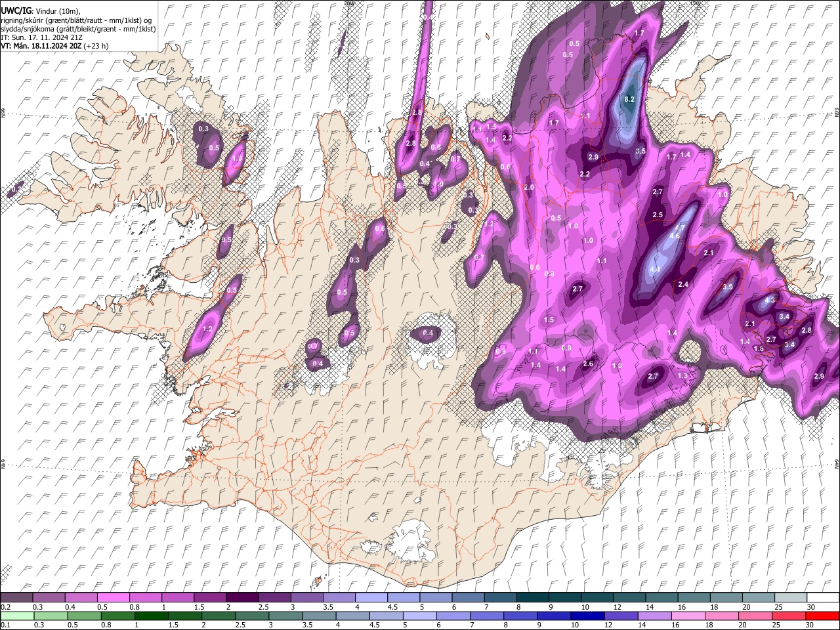This screenshot has height=630, width=840.
Task: Click the 3.5 value below the 8.2 peak
Action: click(x=641, y=152)
